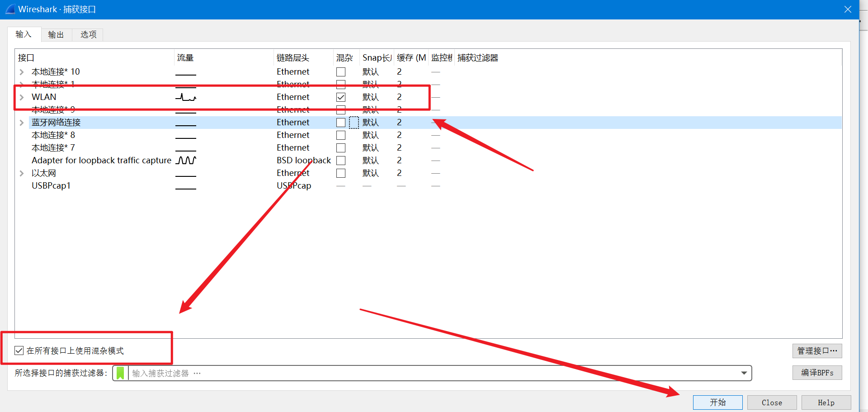
Task: Expand the WLAN interface row
Action: [21, 97]
